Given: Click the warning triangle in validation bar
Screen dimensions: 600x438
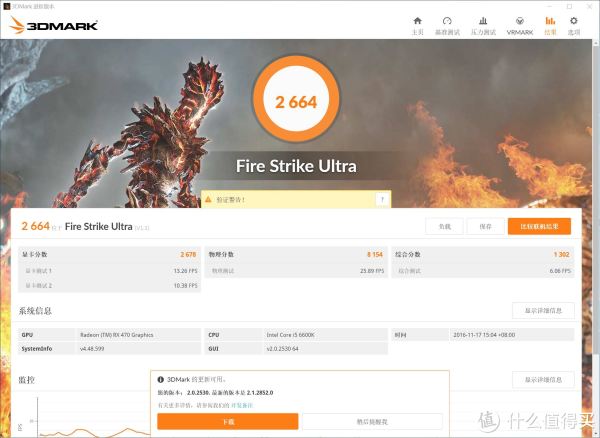Looking at the screenshot, I should point(208,199).
